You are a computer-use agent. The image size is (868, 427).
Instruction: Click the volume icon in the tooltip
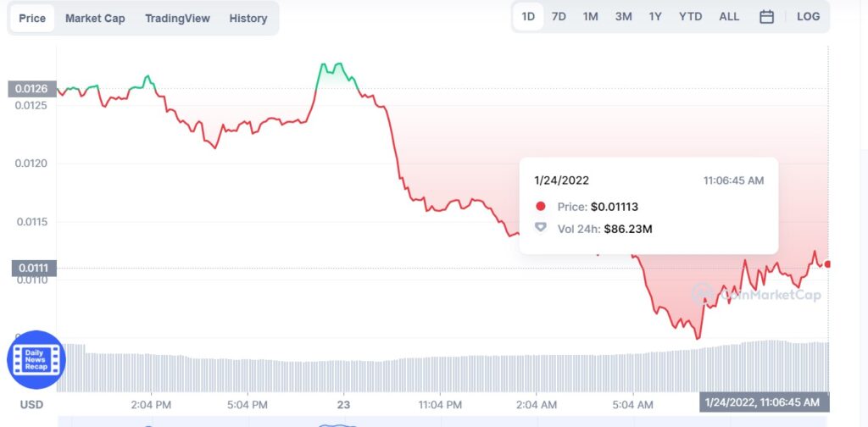540,227
